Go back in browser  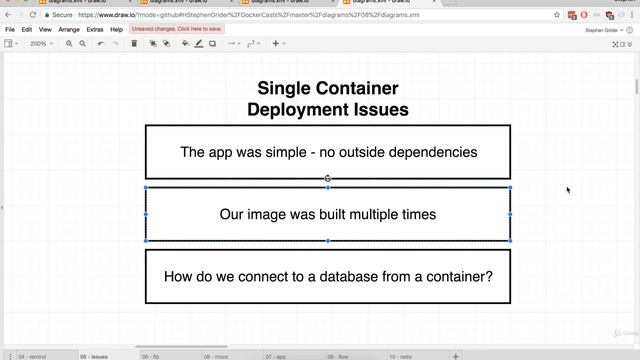(x=8, y=15)
